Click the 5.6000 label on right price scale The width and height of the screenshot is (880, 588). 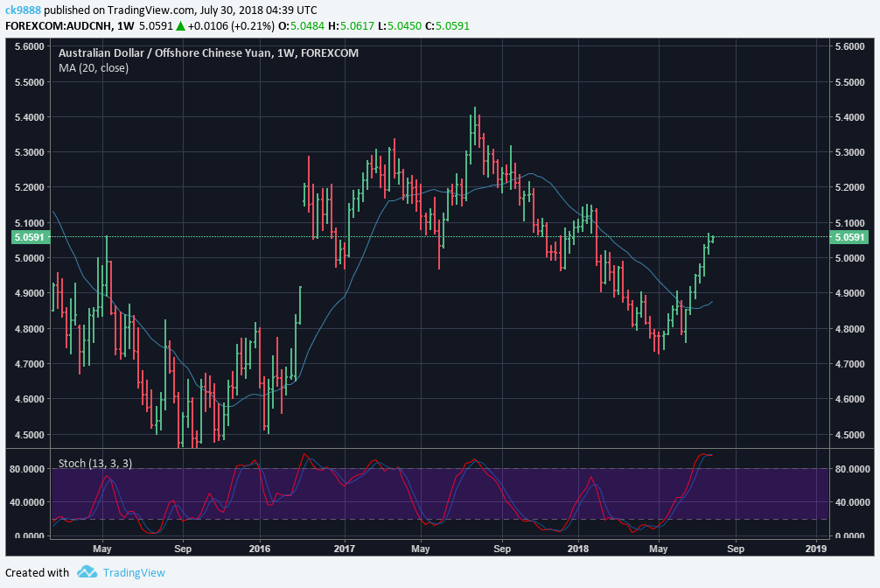[x=849, y=46]
